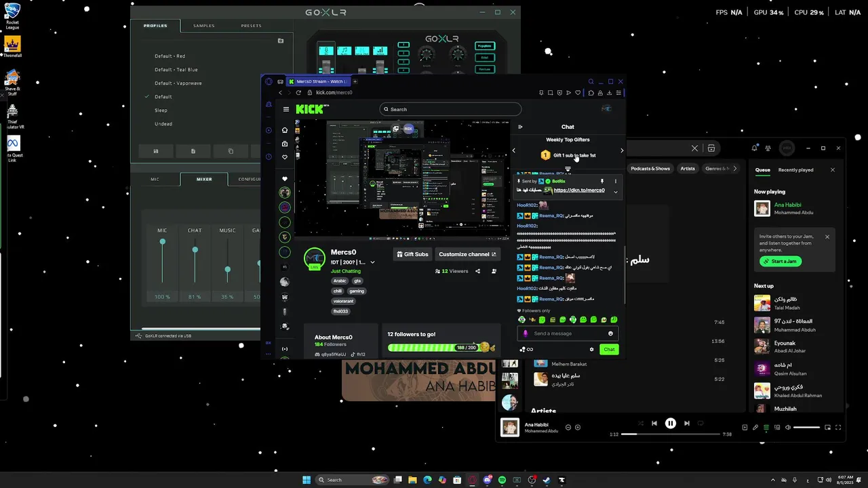
Task: Expand the pinned BotRix message
Action: point(616,192)
